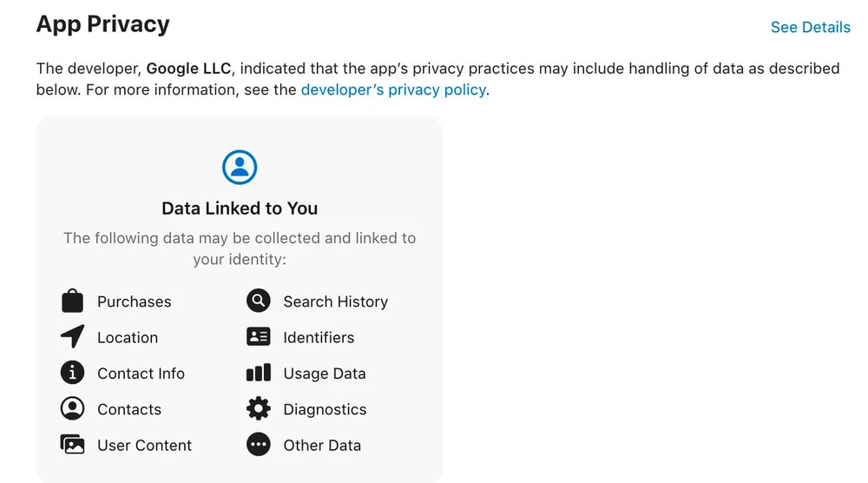
Task: Click the Data Linked to You heading
Action: pos(240,208)
